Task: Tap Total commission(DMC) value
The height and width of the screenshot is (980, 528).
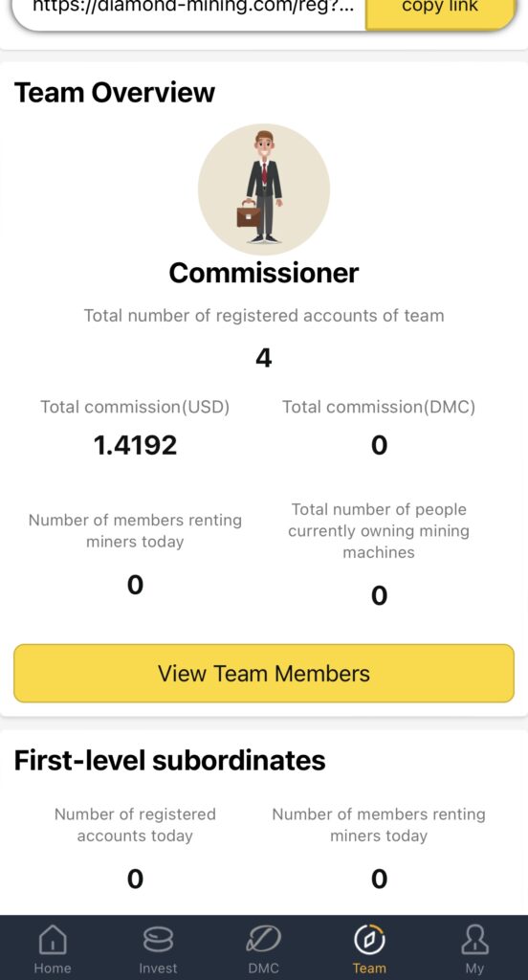Action: 380,445
